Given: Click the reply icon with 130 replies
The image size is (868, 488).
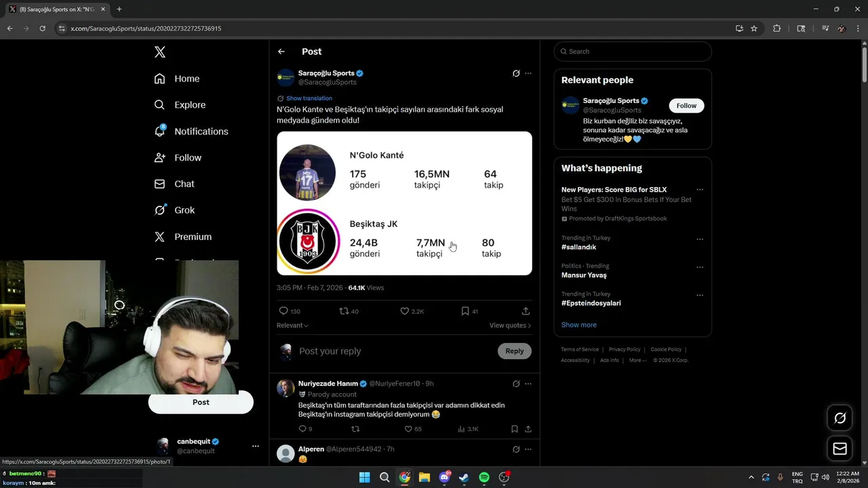Looking at the screenshot, I should (x=283, y=311).
